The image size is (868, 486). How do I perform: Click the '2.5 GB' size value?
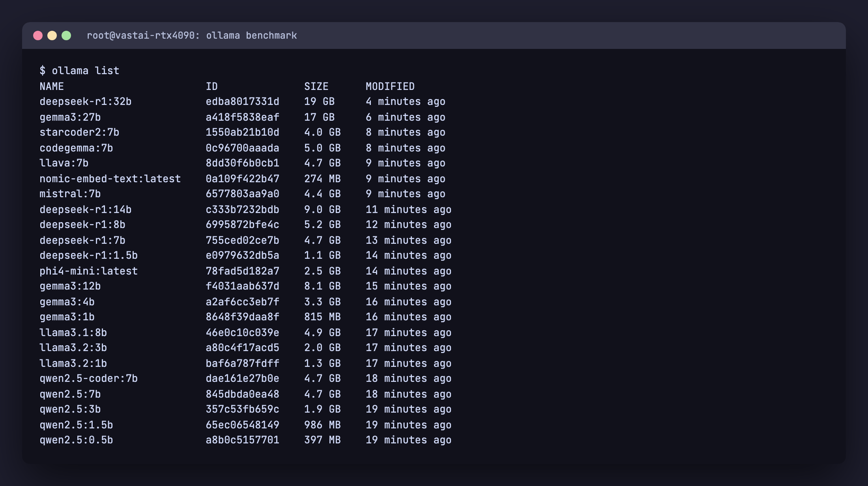[323, 271]
